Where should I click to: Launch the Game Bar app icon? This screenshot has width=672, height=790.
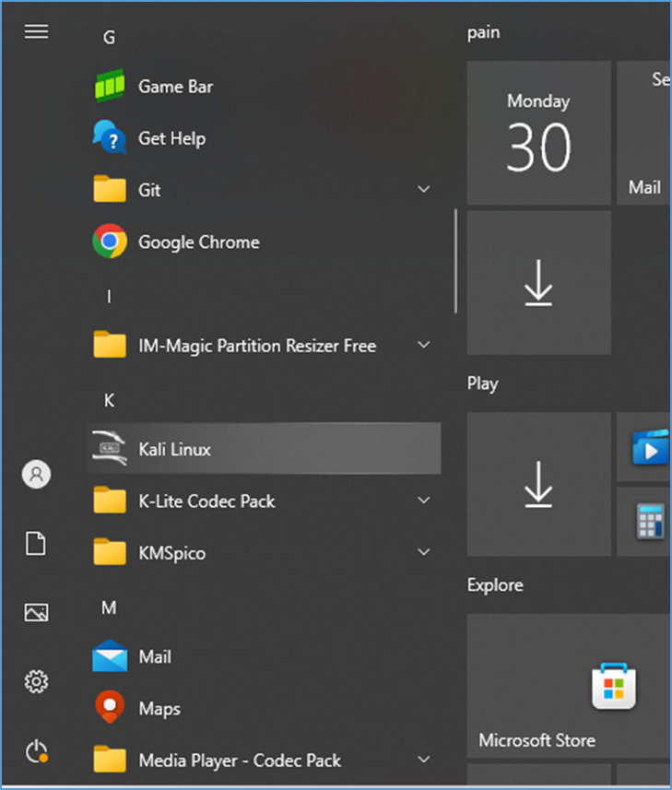[x=110, y=86]
